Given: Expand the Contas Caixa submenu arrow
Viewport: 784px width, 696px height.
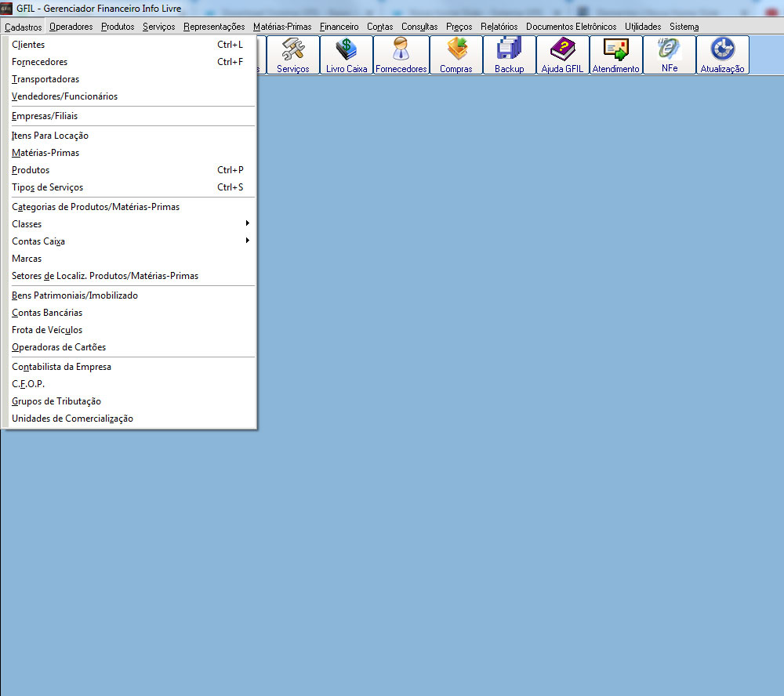Looking at the screenshot, I should pos(248,241).
